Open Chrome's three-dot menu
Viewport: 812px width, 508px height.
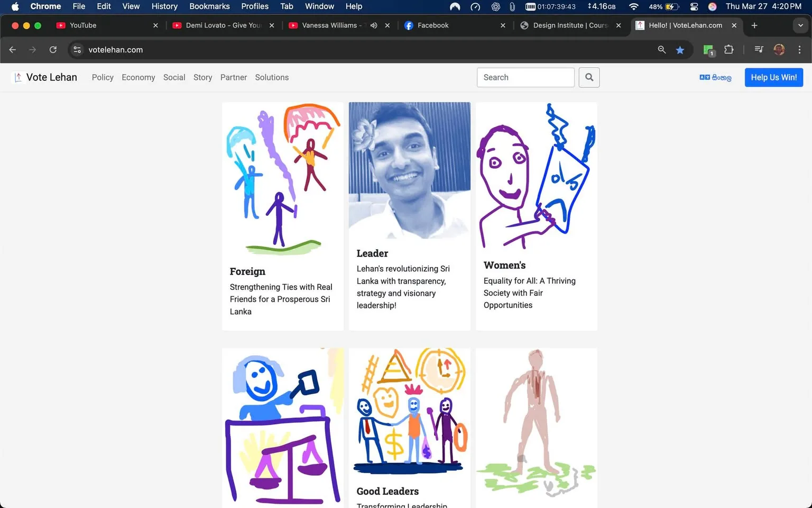coord(800,49)
